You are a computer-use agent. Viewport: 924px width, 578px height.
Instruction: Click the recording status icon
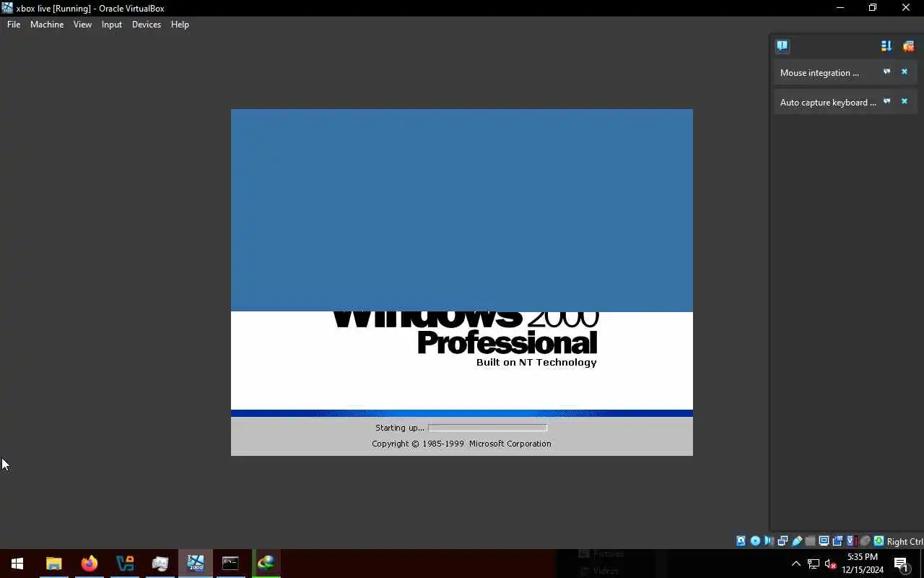[x=837, y=541]
